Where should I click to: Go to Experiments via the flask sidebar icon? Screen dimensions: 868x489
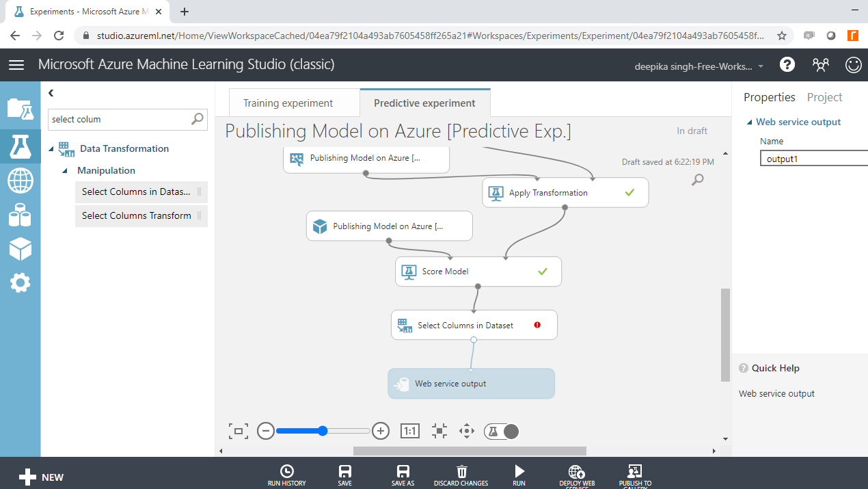(x=20, y=146)
